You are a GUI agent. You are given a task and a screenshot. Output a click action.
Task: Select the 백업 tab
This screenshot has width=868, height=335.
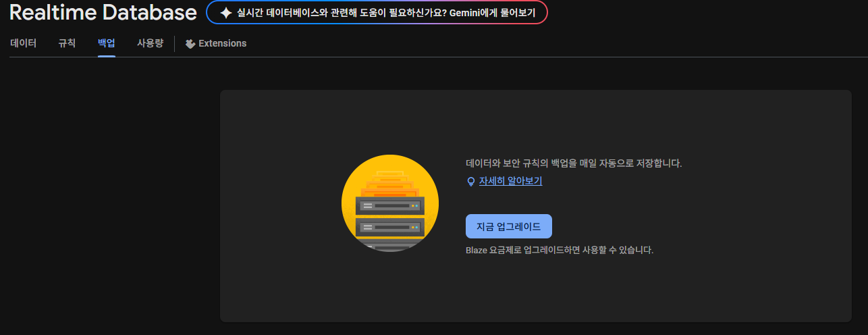coord(107,43)
